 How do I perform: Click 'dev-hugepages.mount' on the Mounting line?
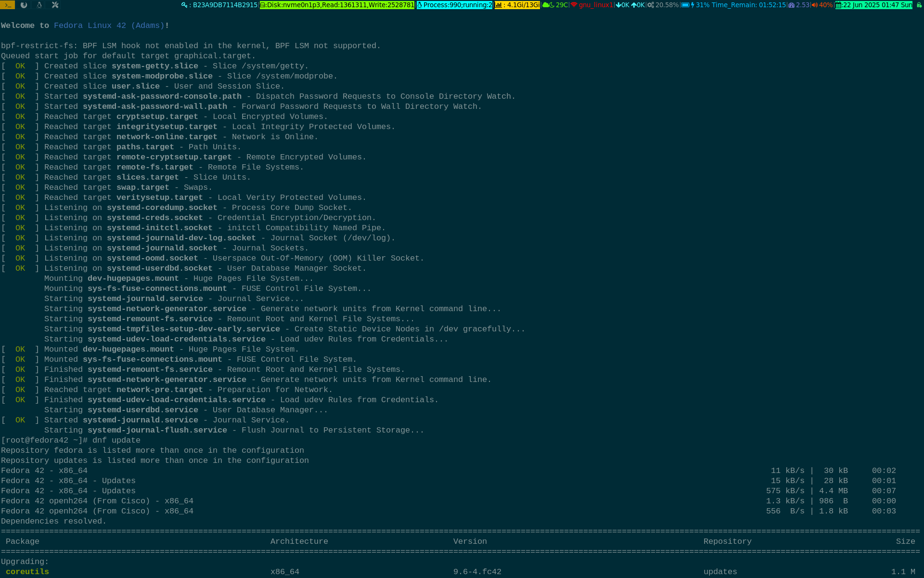click(x=133, y=278)
